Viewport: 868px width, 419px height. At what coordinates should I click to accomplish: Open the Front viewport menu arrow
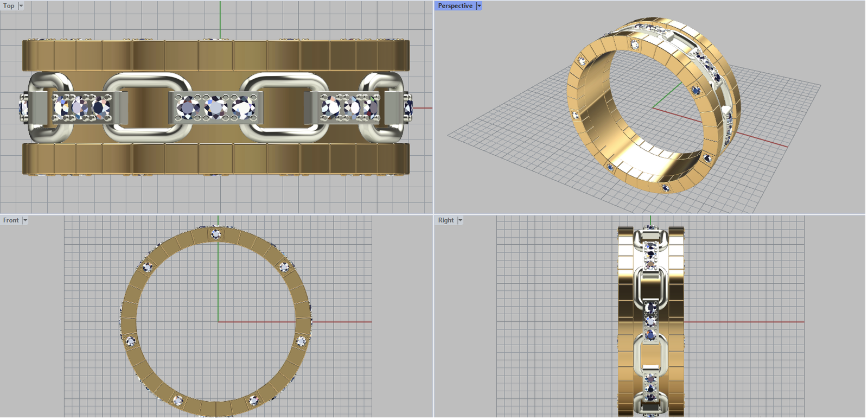coord(25,220)
